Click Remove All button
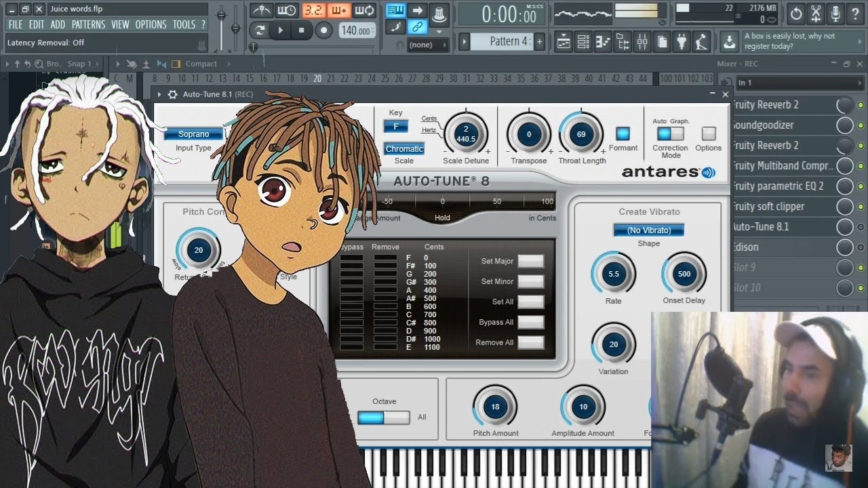868x488 pixels. pyautogui.click(x=531, y=342)
